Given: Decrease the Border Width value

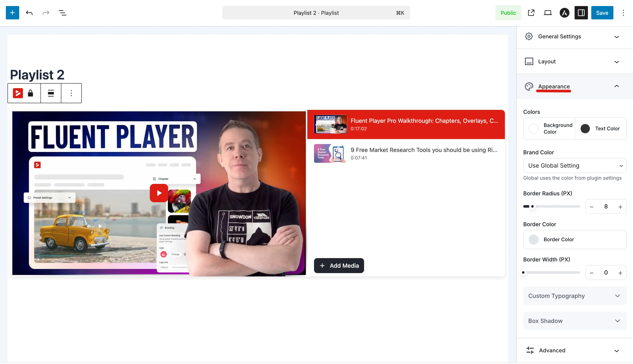Looking at the screenshot, I should coord(591,273).
